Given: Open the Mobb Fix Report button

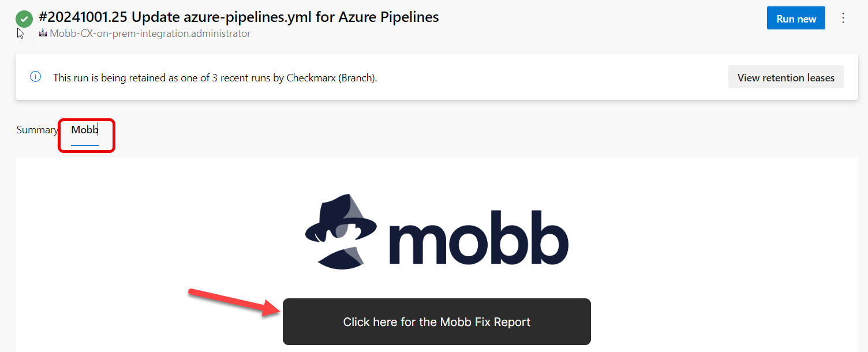Looking at the screenshot, I should coord(436,322).
